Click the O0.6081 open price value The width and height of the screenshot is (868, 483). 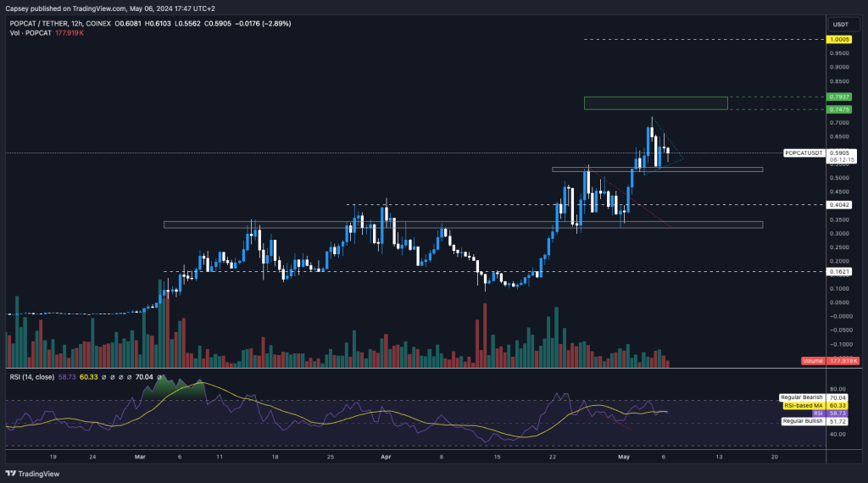click(128, 24)
